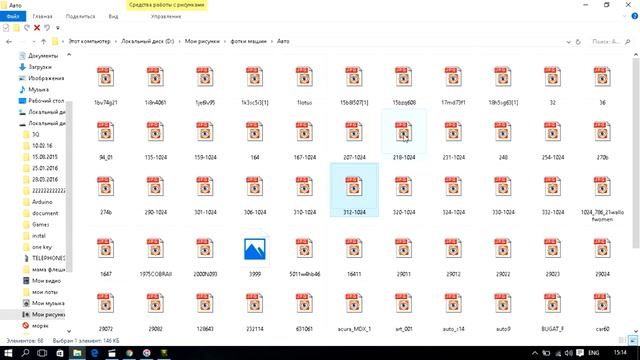
Task: Click Этот компьютер in the address path
Action: pos(89,41)
